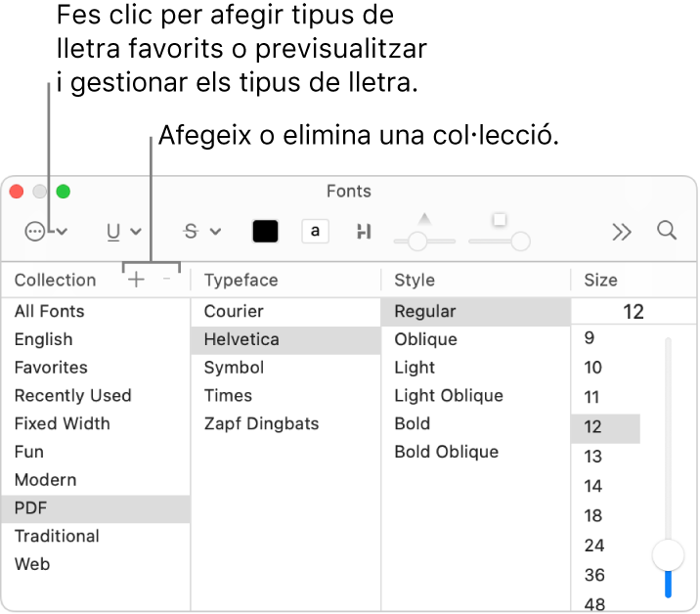Click the vertical font size slider handle

coord(669,554)
